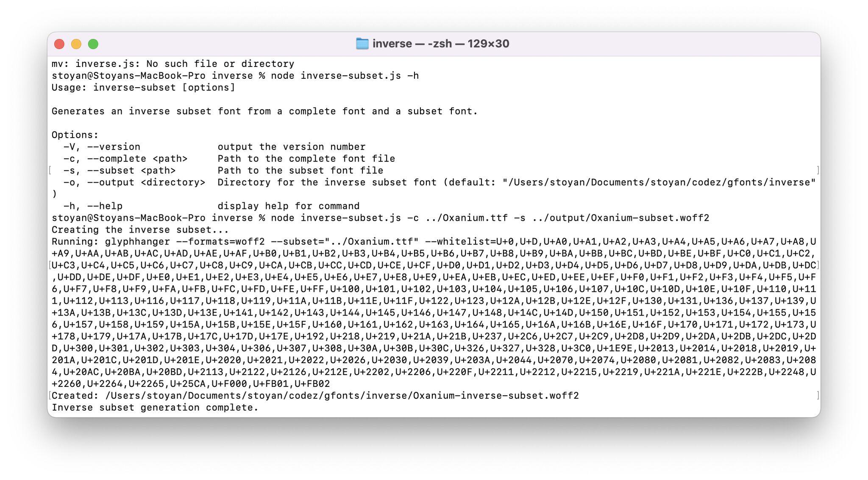Close the terminal window with red button
Image resolution: width=868 pixels, height=480 pixels.
click(x=59, y=44)
